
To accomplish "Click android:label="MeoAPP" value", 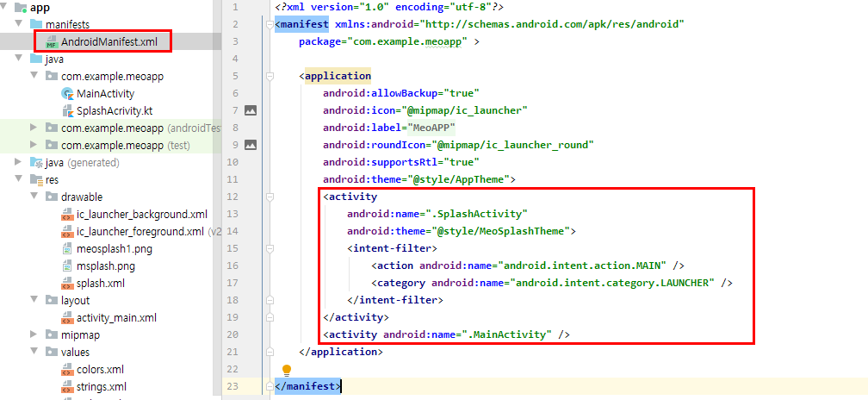I will (431, 128).
